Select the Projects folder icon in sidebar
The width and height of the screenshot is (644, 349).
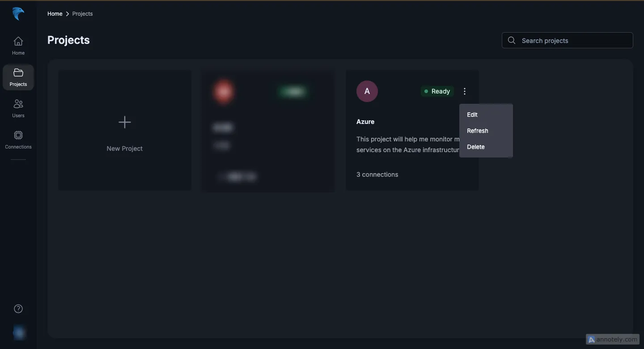point(18,72)
